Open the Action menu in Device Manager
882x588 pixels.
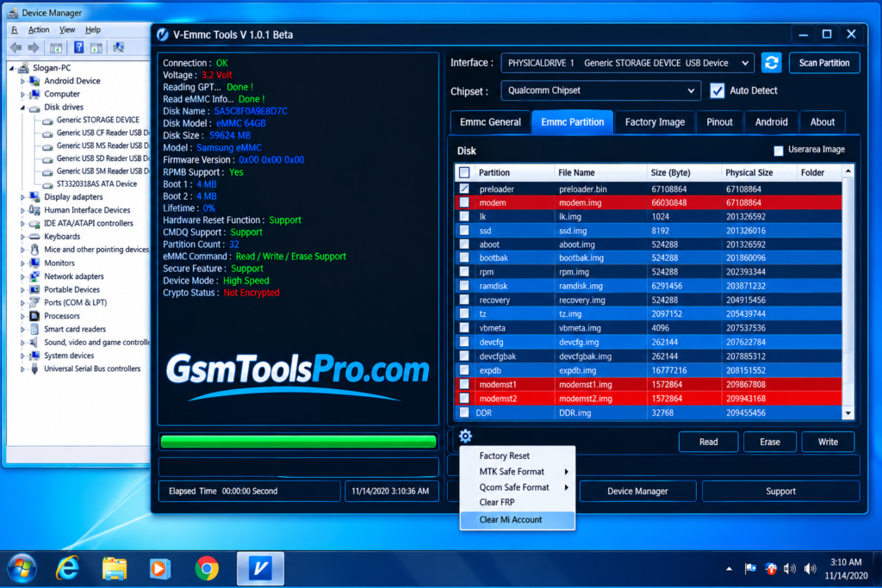coord(38,30)
